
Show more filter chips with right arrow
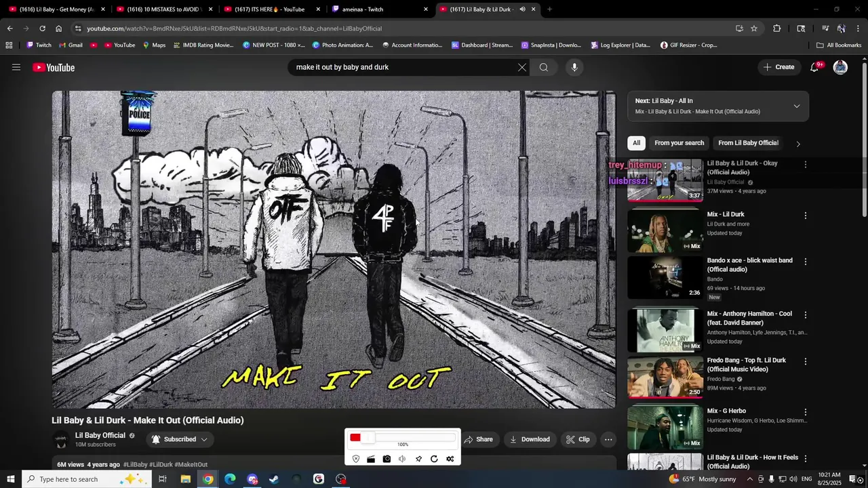tap(798, 143)
